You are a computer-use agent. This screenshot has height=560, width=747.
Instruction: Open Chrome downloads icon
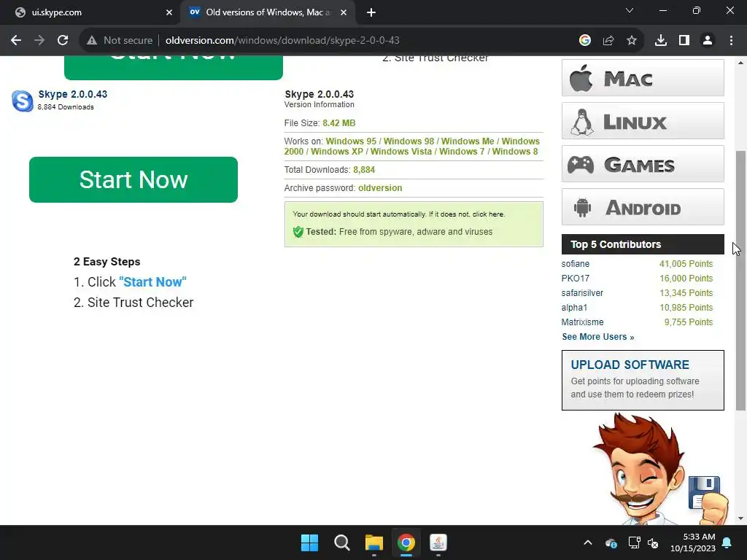coord(661,41)
